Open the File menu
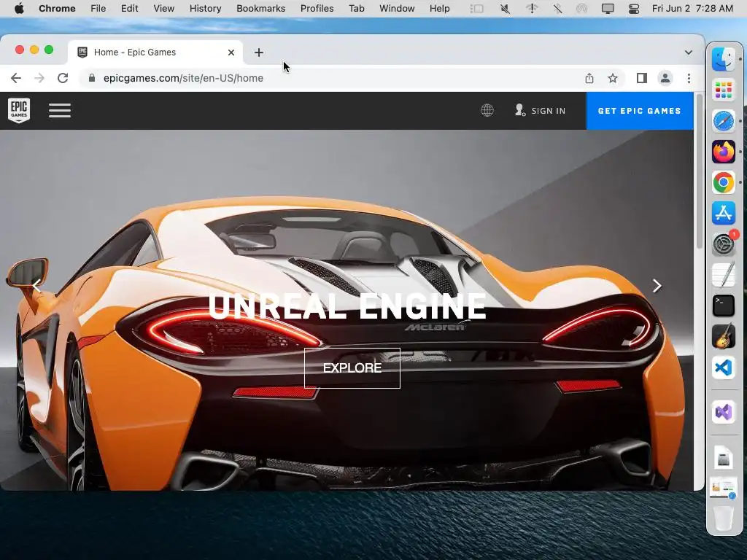Viewport: 747px width, 560px height. tap(98, 9)
